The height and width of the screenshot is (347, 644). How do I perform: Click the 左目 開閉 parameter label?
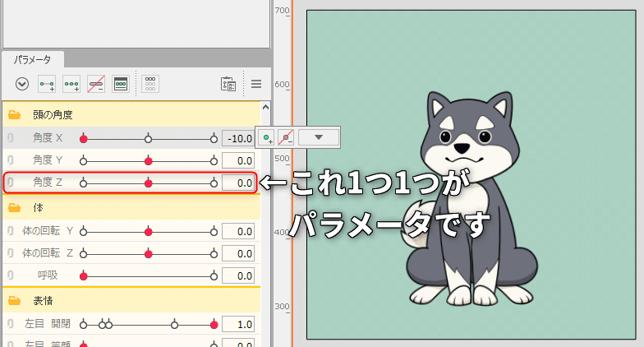[48, 324]
